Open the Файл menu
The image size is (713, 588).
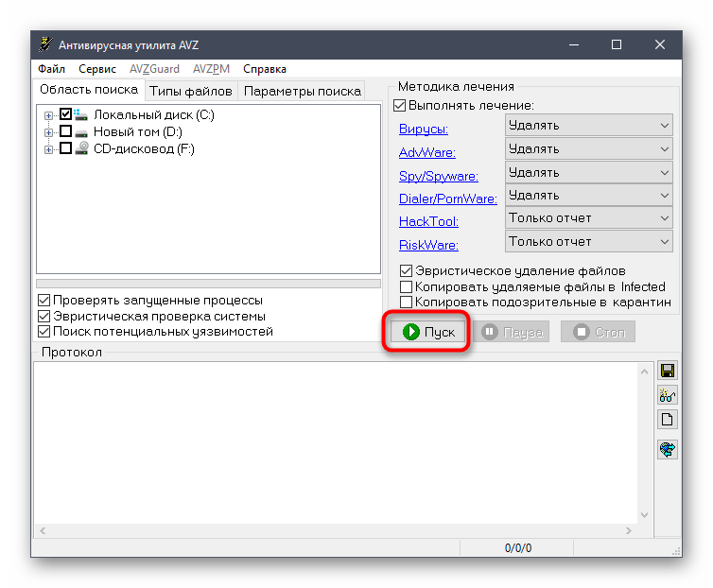tap(51, 69)
